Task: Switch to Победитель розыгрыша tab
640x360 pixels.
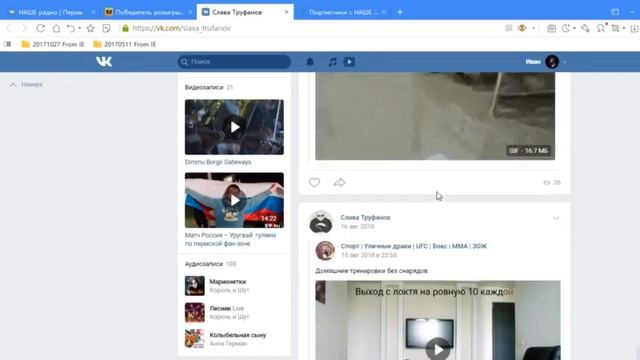Action: point(149,12)
